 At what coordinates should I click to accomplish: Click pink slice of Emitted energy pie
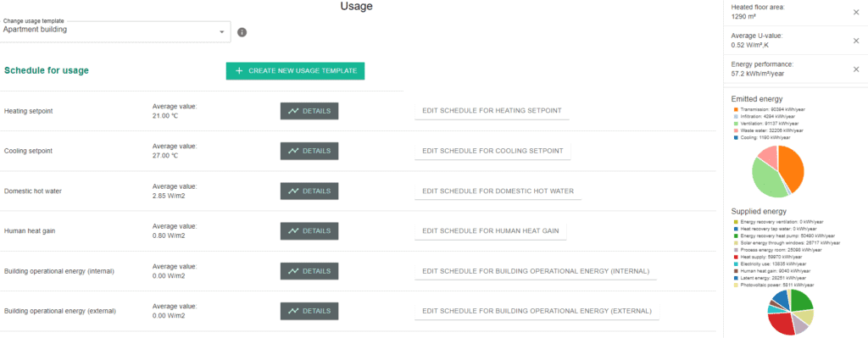[768, 156]
